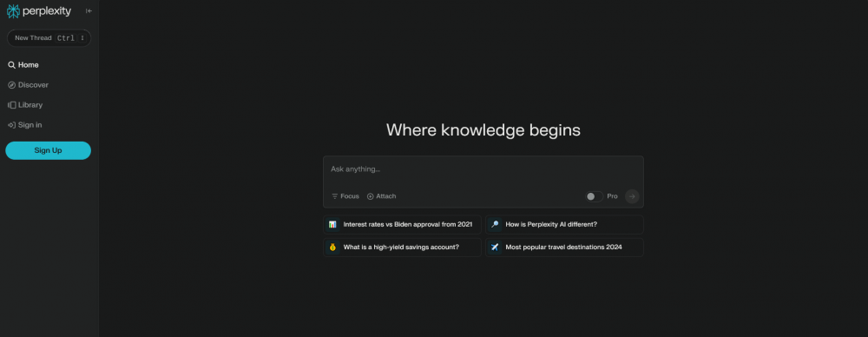Collapse the sidebar with arrow icon
Image resolution: width=868 pixels, height=337 pixels.
tap(89, 11)
